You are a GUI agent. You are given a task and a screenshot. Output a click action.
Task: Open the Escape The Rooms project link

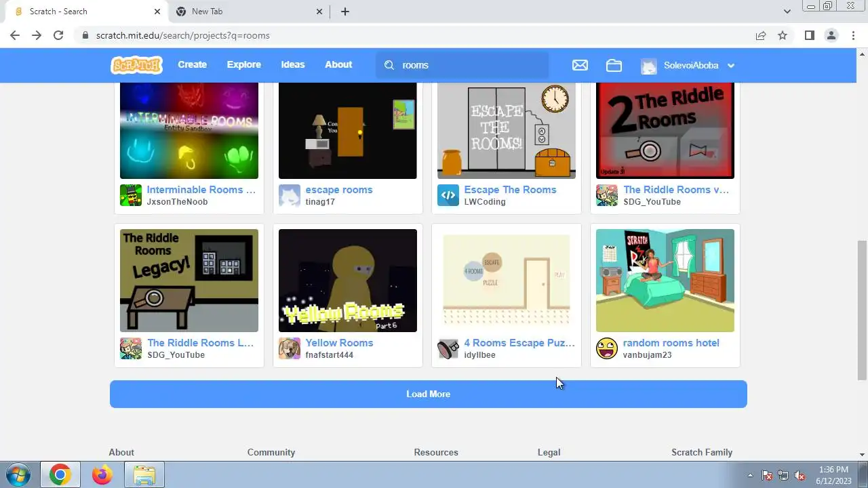pos(510,190)
